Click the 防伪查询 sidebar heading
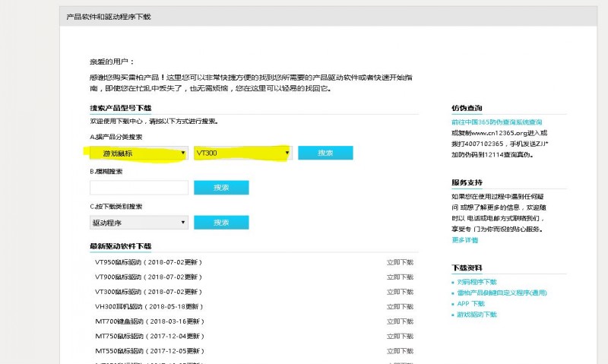 (467, 108)
